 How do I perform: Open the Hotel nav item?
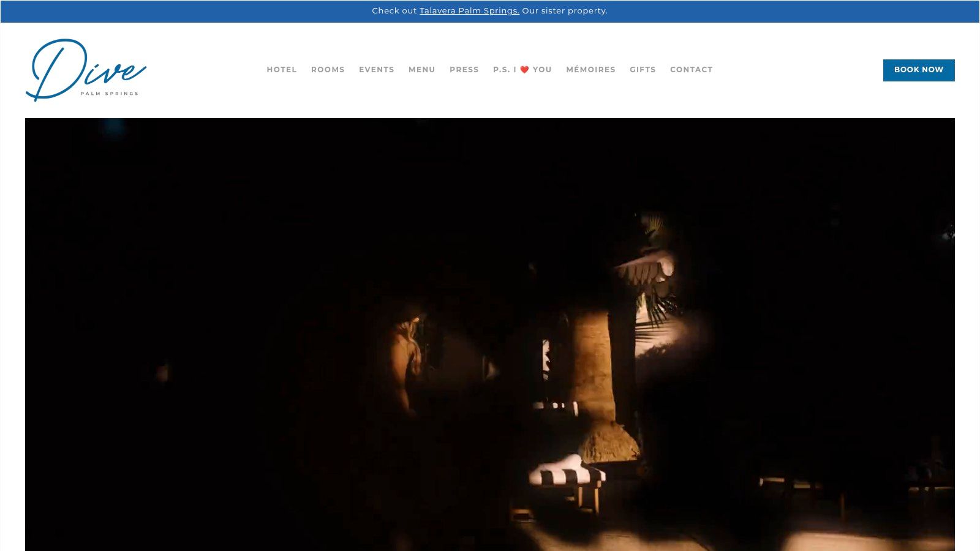282,70
